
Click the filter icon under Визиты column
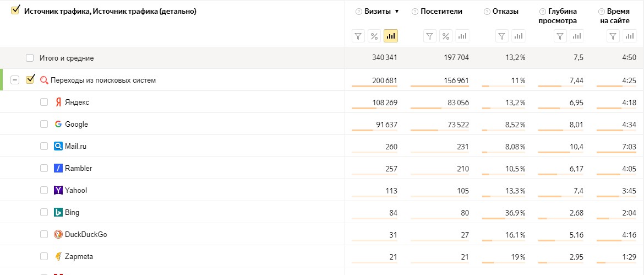[358, 36]
